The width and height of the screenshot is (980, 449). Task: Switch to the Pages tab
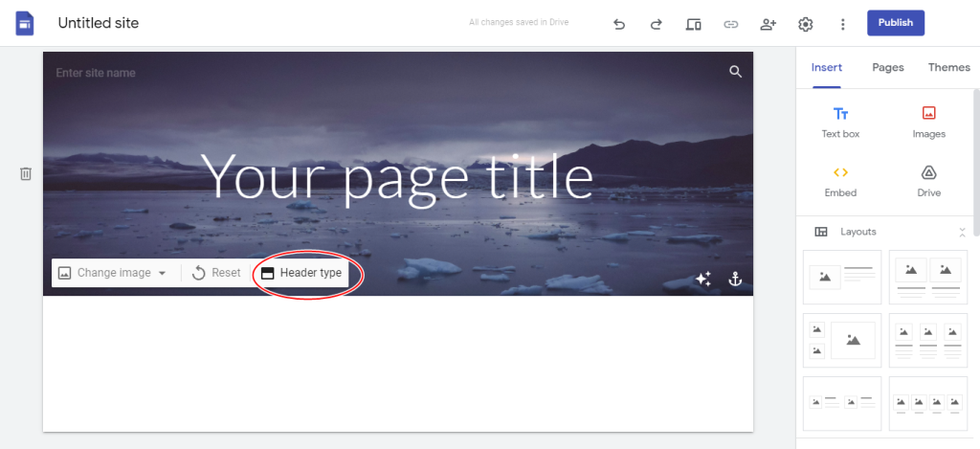click(x=888, y=68)
